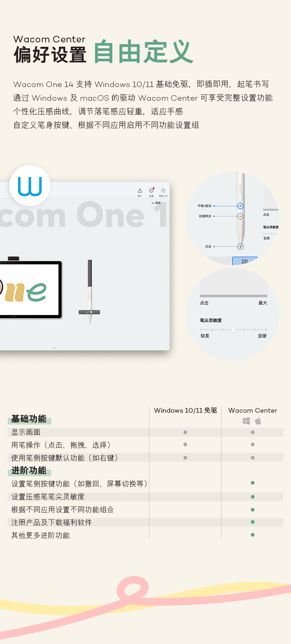Viewport: 291px width, 644px height.
Task: Click the Windows 10/11 免驱 column header
Action: click(186, 411)
